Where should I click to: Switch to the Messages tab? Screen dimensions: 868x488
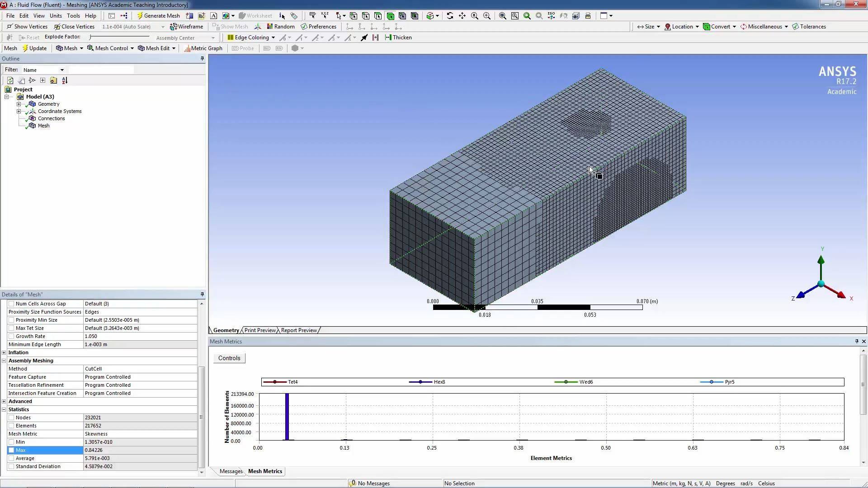[231, 471]
